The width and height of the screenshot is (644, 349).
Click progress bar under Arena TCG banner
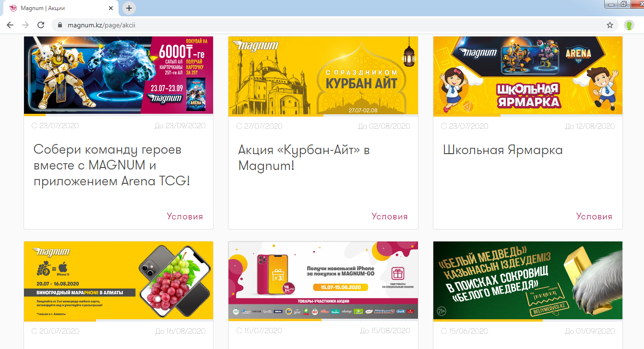[119, 115]
